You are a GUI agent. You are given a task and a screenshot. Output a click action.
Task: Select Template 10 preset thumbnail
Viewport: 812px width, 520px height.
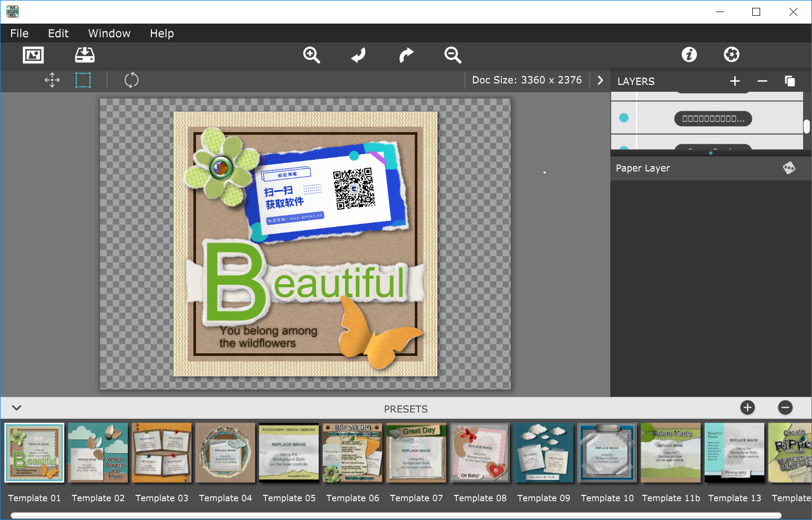607,453
